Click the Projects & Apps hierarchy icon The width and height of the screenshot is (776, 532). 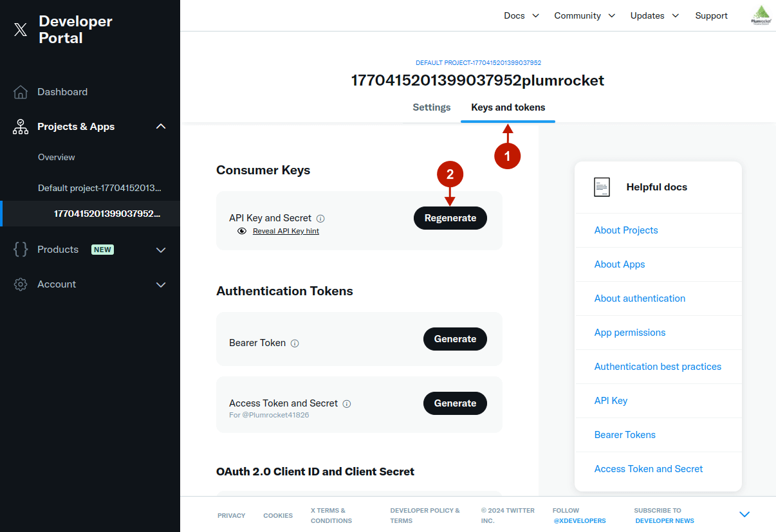pos(21,127)
